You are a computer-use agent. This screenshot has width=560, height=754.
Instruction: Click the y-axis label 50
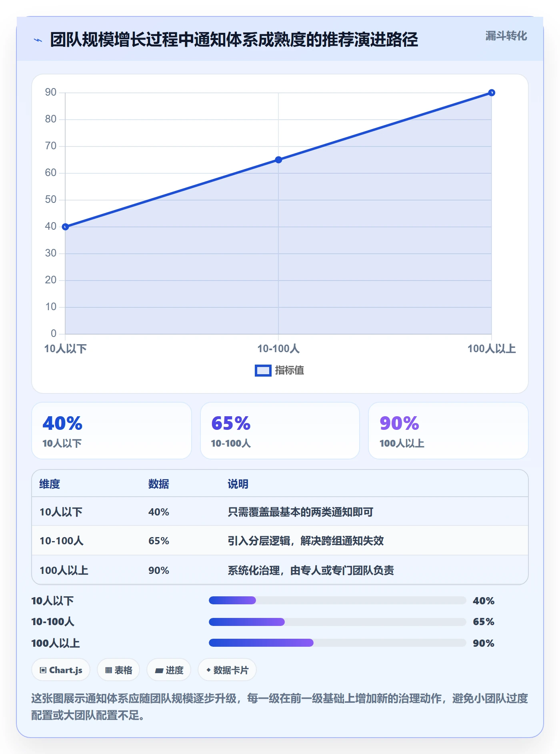coord(51,200)
